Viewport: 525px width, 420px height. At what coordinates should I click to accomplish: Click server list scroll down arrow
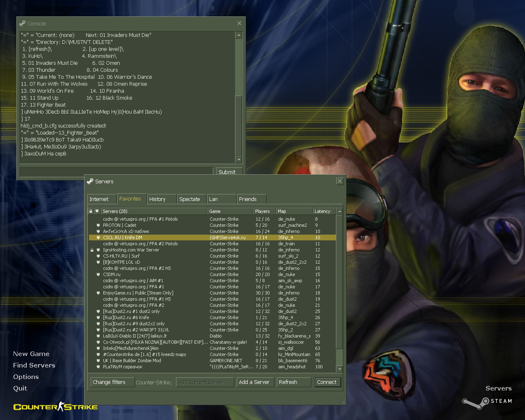(x=339, y=369)
